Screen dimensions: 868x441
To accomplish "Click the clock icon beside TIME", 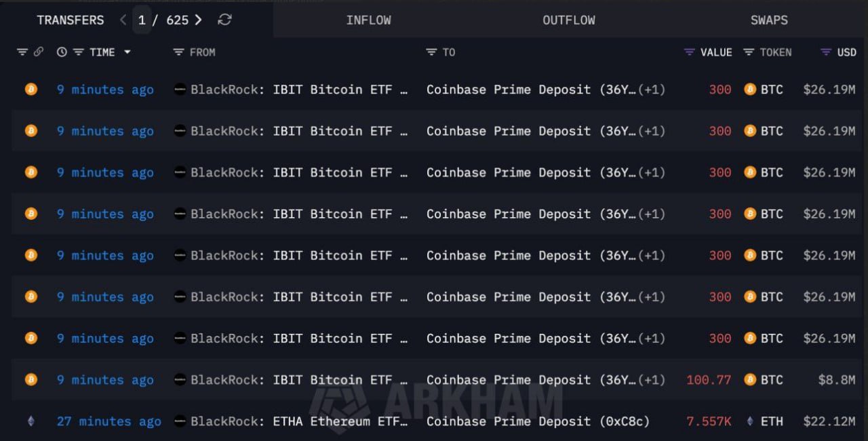I will [62, 52].
